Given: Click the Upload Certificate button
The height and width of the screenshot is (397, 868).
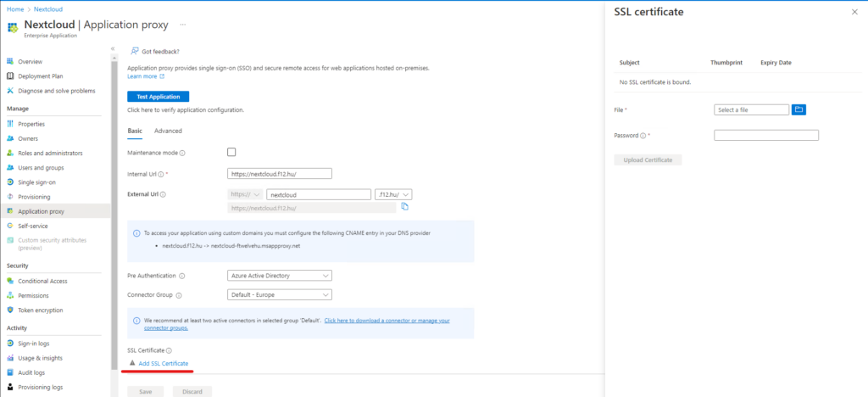Looking at the screenshot, I should coord(648,160).
